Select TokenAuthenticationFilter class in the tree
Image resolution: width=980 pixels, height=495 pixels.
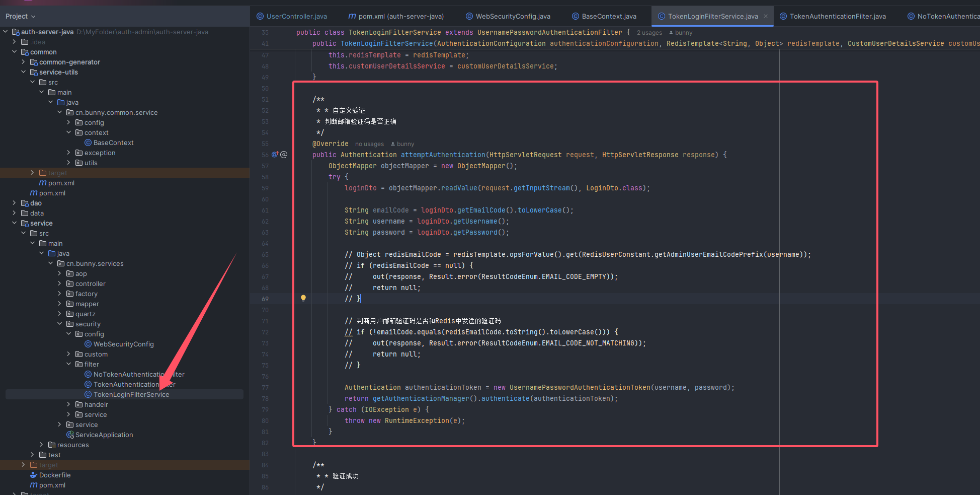[134, 384]
